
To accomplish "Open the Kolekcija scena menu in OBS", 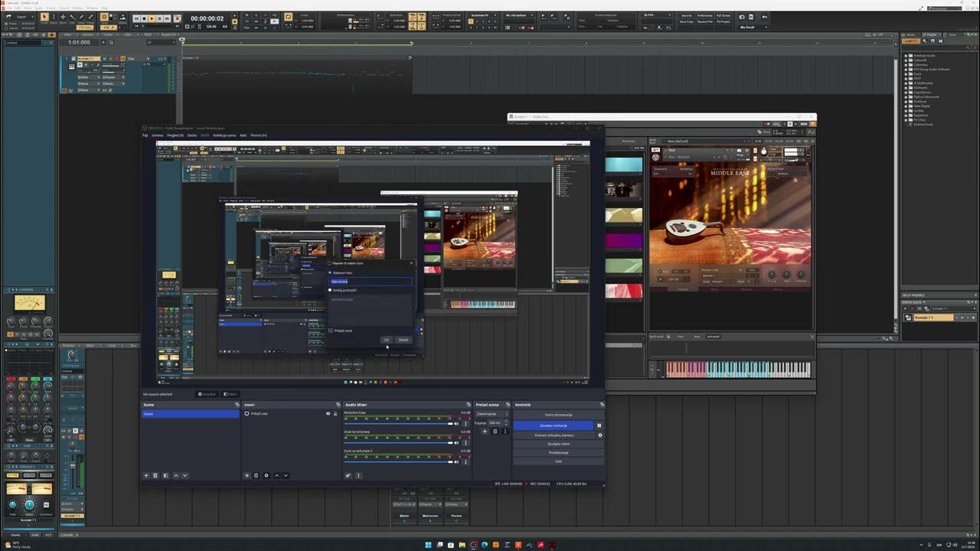I will pyautogui.click(x=224, y=135).
